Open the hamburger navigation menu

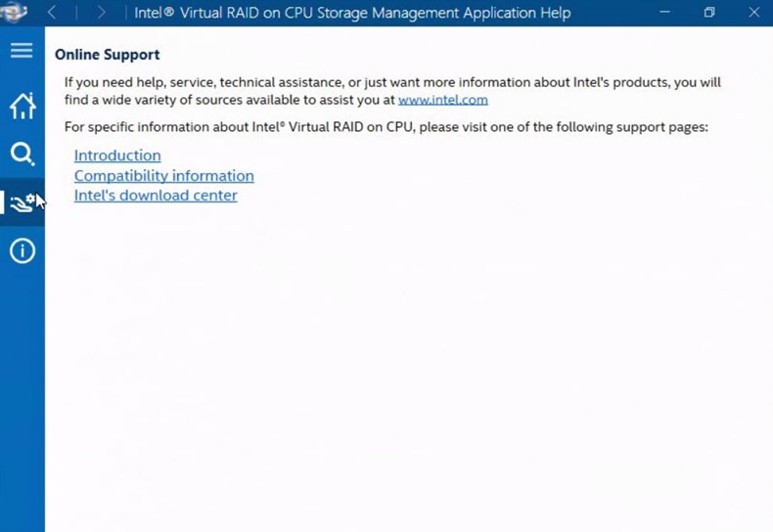[x=22, y=51]
